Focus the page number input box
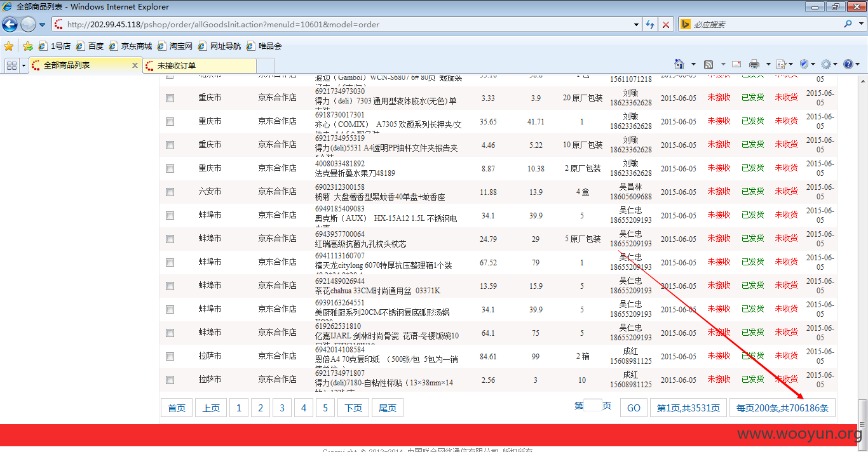The height and width of the screenshot is (452, 868). (592, 405)
